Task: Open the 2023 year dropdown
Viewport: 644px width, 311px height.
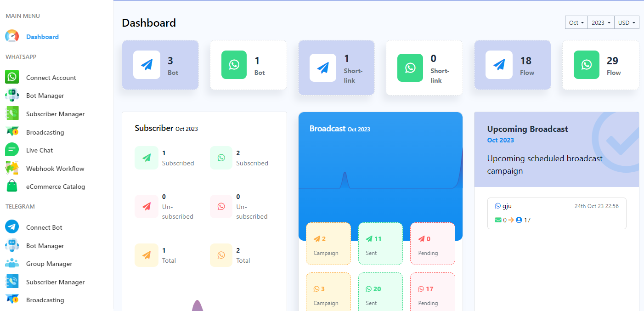Action: pyautogui.click(x=601, y=23)
